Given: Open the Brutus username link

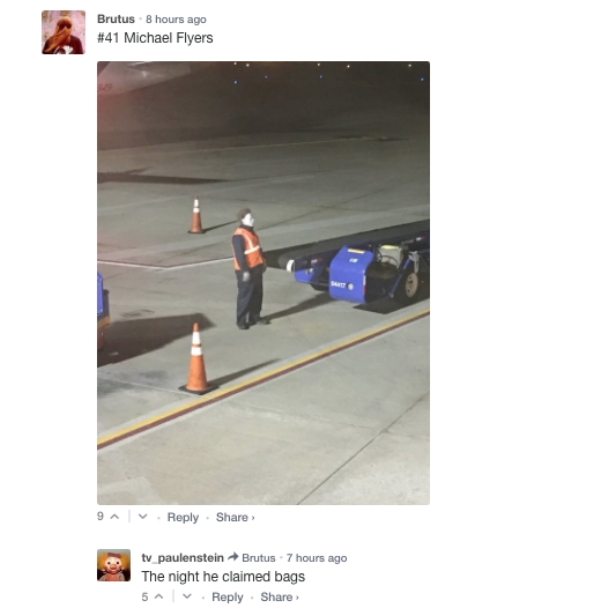Looking at the screenshot, I should coord(116,19).
